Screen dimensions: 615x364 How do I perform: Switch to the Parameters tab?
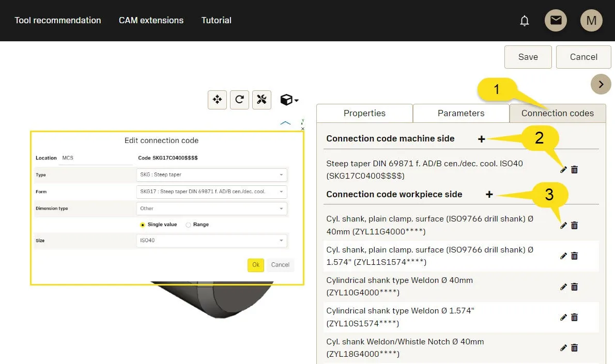pos(461,114)
